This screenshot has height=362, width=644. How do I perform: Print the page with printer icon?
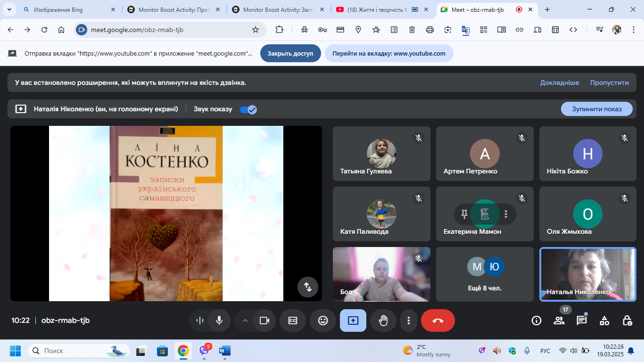[x=430, y=30]
